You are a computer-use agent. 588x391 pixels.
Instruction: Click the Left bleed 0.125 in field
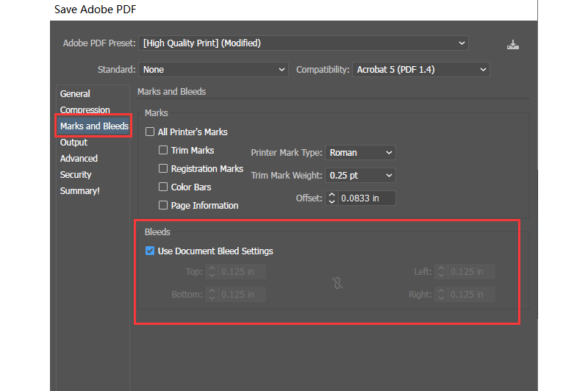tap(471, 271)
